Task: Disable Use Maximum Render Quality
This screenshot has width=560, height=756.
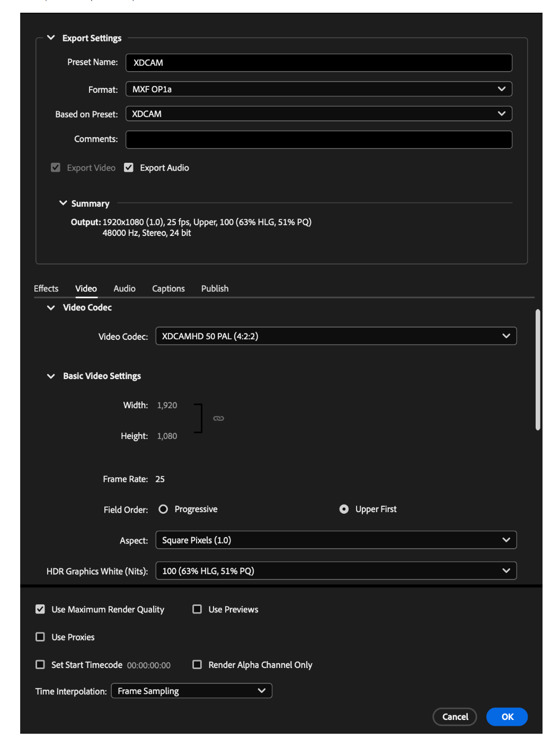Action: coord(40,609)
